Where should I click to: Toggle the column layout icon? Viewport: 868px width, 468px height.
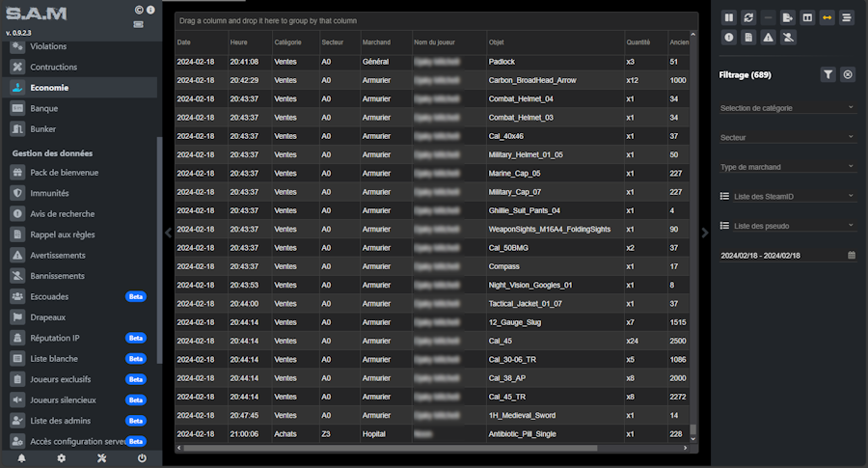pyautogui.click(x=807, y=17)
